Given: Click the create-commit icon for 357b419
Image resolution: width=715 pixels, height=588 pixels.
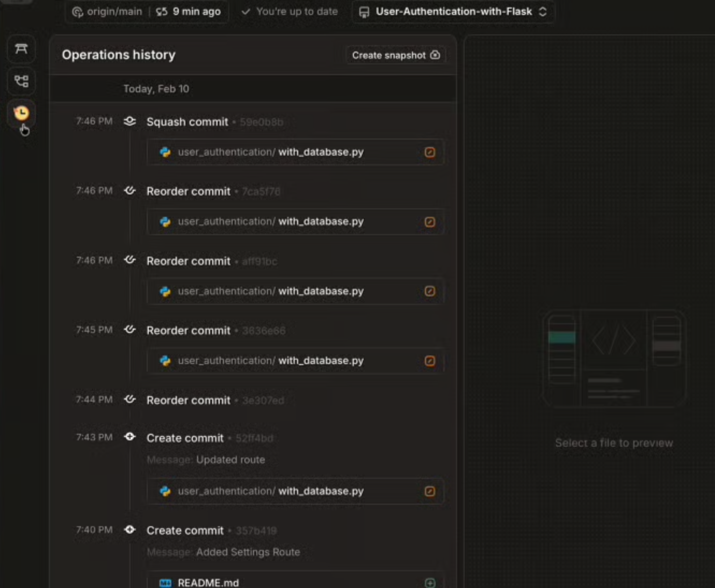Looking at the screenshot, I should 129,530.
